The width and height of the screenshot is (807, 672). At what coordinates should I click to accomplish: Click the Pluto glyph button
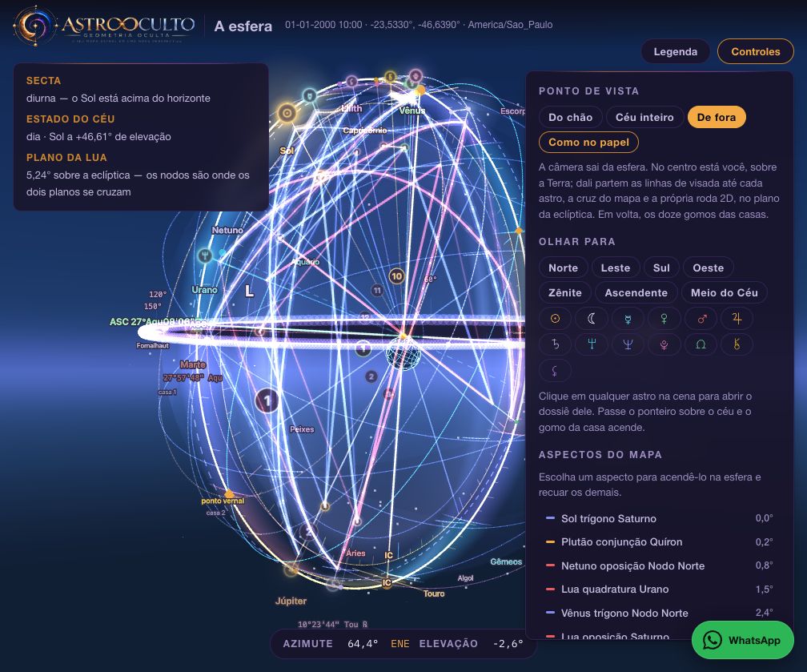pyautogui.click(x=664, y=344)
